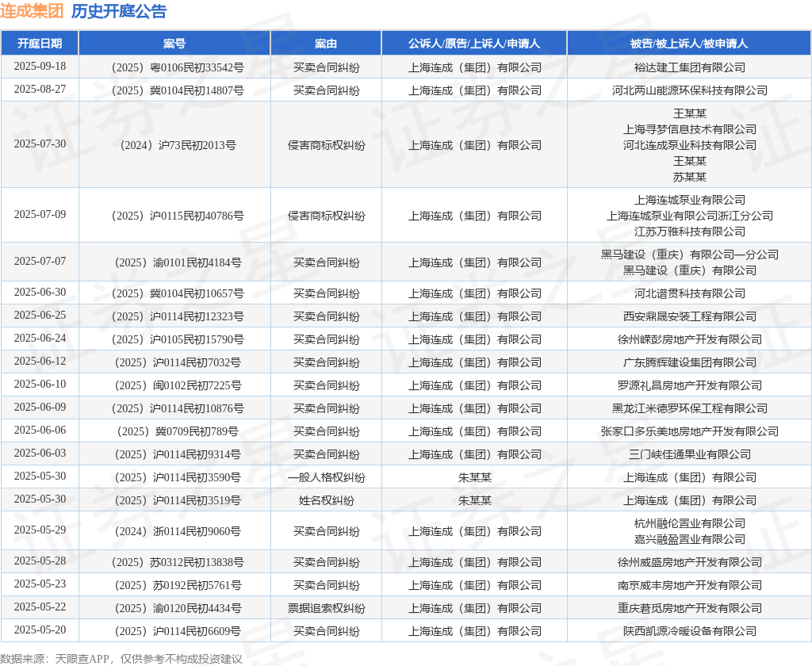The image size is (812, 666).
Task: Click defendant 三门峡佳通果业有限公司
Action: click(x=689, y=454)
